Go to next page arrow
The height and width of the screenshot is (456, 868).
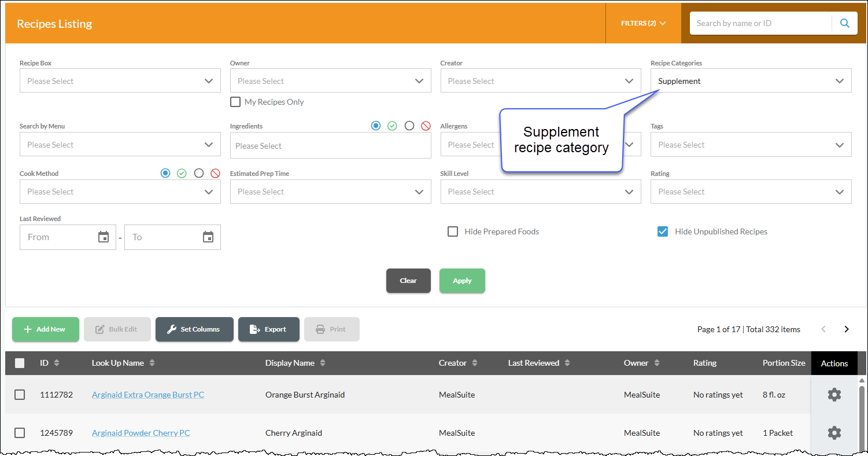[x=847, y=329]
